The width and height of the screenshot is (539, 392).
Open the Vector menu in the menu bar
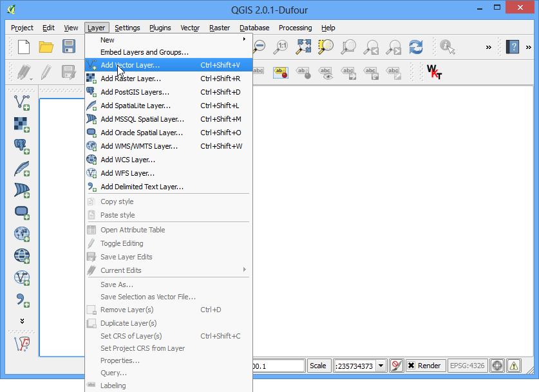(x=189, y=28)
